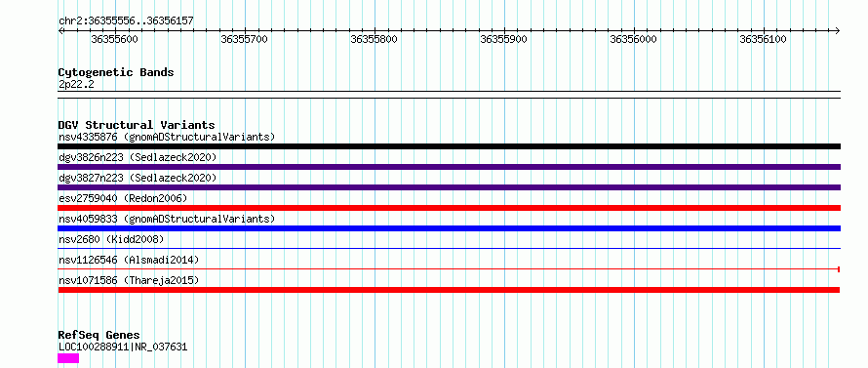Select the DGV Structural Variants track title
Viewport: 868px width, 368px height.
click(x=137, y=125)
